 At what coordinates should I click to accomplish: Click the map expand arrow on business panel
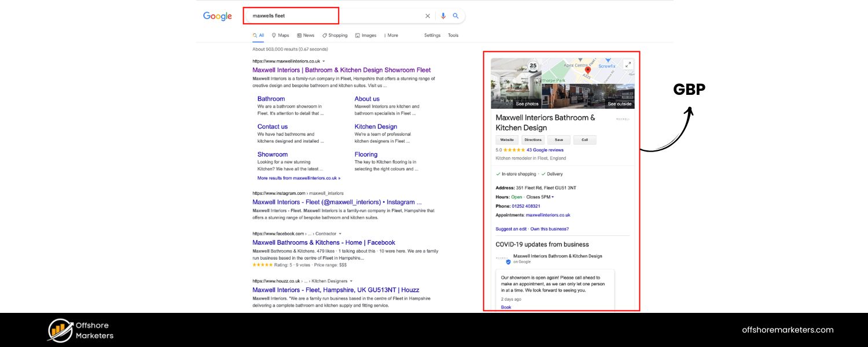coord(628,64)
